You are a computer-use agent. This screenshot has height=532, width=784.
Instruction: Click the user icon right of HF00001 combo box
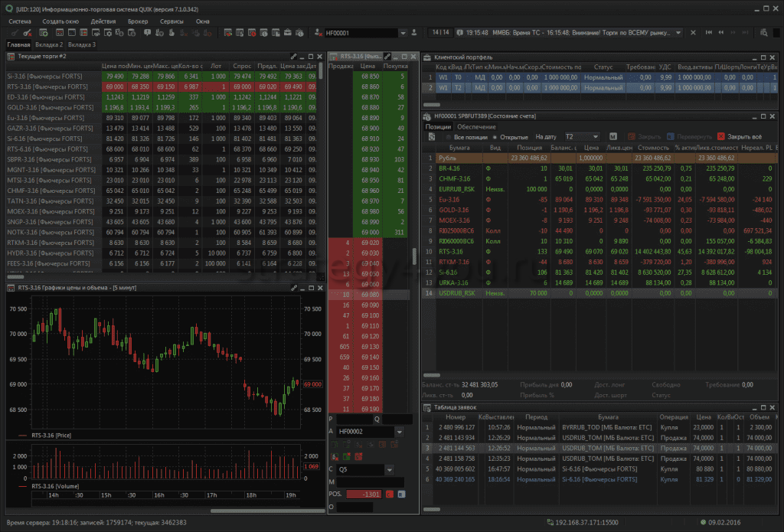(414, 33)
